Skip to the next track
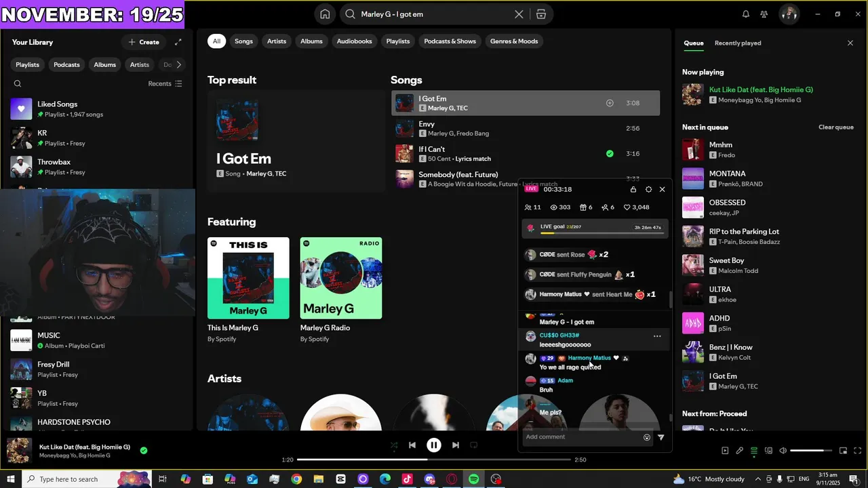 pyautogui.click(x=456, y=445)
